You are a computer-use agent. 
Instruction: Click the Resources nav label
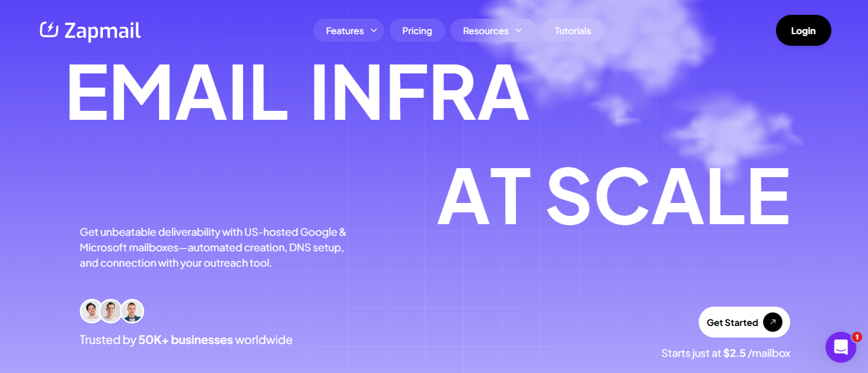click(486, 30)
